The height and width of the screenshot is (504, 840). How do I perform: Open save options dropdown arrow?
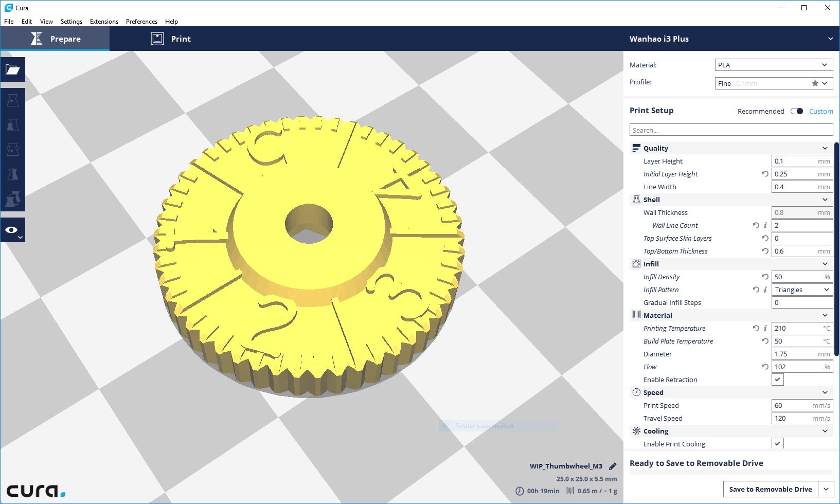point(826,489)
